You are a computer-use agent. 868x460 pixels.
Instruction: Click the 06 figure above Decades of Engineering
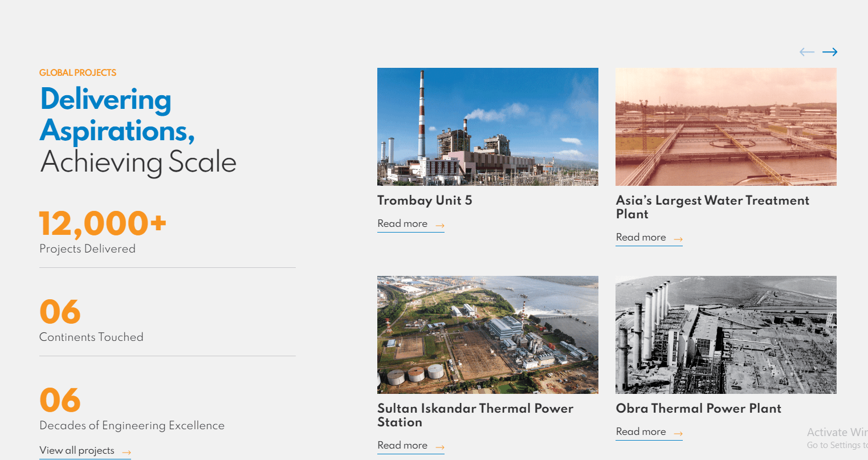click(x=60, y=400)
